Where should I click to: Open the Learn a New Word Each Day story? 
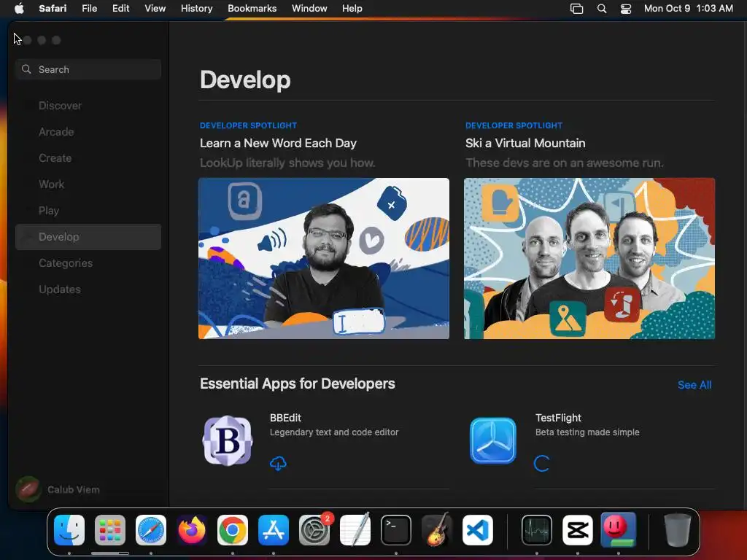tap(278, 143)
